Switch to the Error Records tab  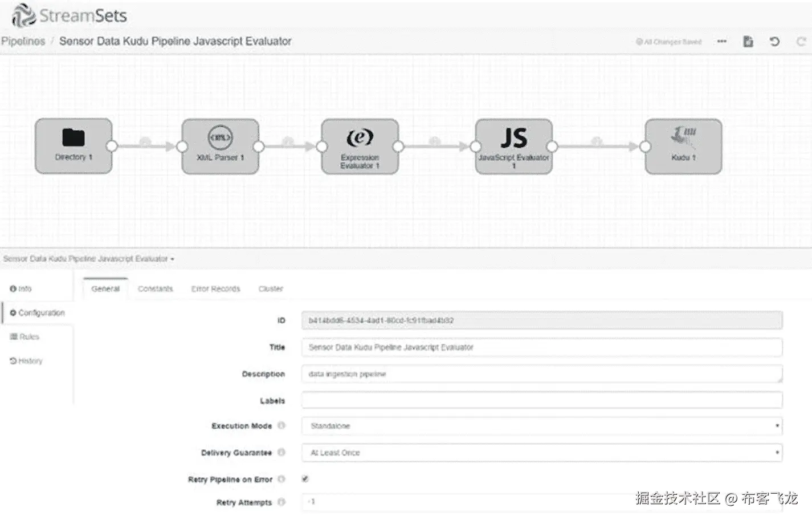click(x=215, y=289)
